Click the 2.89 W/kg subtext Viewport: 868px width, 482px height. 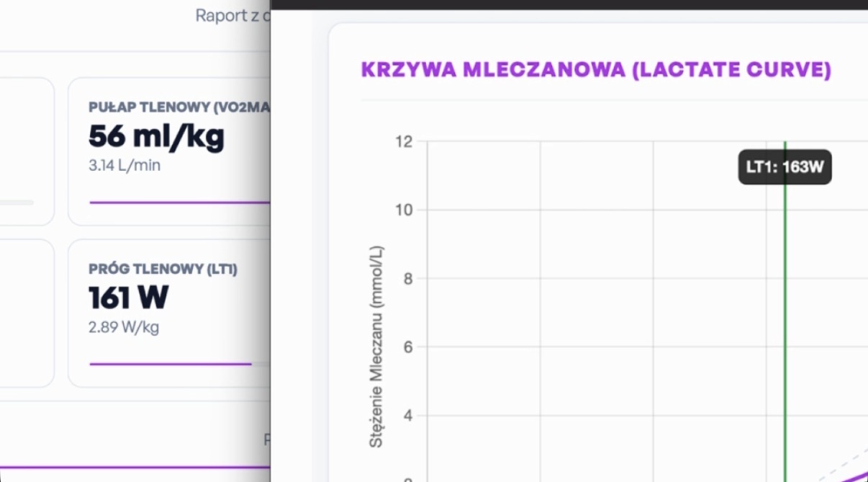(124, 328)
